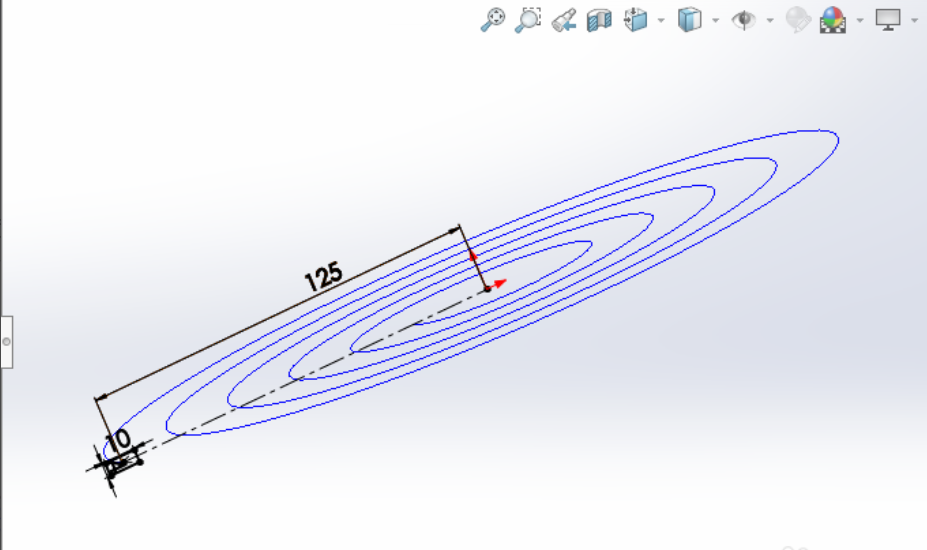Toggle the Hide/Show Items eye icon
Viewport: 927px width, 550px height.
click(x=744, y=20)
